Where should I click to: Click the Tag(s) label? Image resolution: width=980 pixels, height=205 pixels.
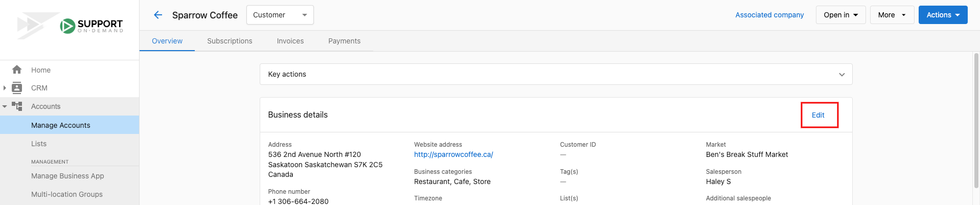pyautogui.click(x=569, y=172)
